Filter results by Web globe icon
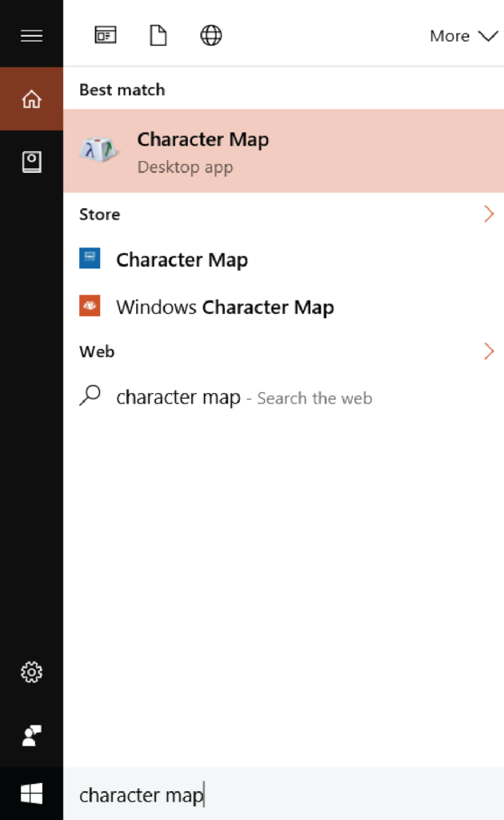Viewport: 504px width, 820px height. (x=211, y=35)
